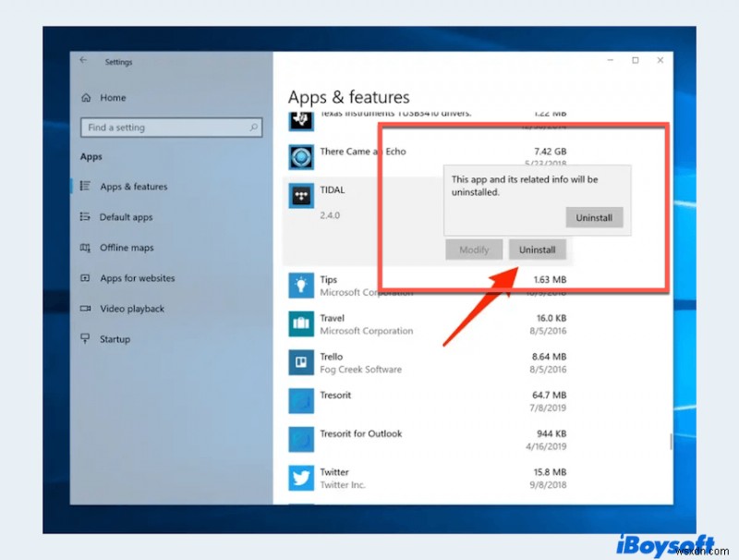
Task: Click the Startup icon
Action: tap(85, 339)
